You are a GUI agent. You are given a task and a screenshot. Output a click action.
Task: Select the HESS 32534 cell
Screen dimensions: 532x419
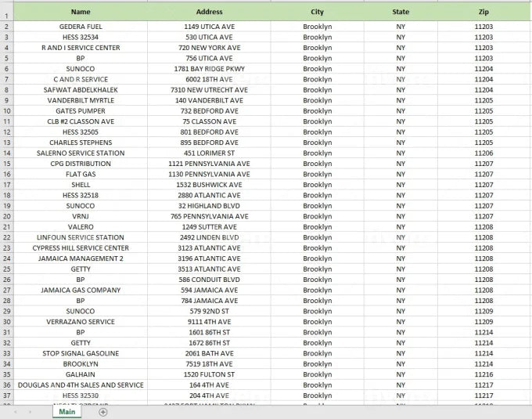[x=81, y=37]
